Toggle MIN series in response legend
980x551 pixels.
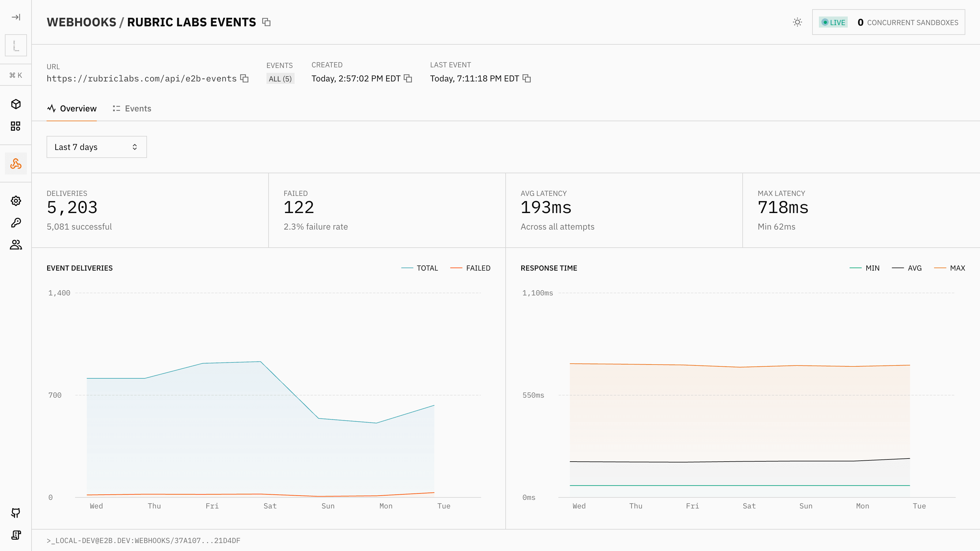[x=864, y=268]
